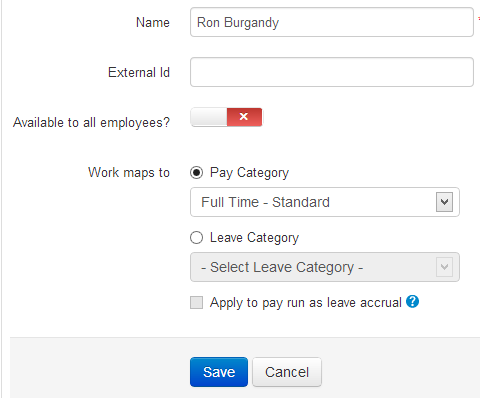
Task: Click the Pay Category option label
Action: click(x=249, y=173)
